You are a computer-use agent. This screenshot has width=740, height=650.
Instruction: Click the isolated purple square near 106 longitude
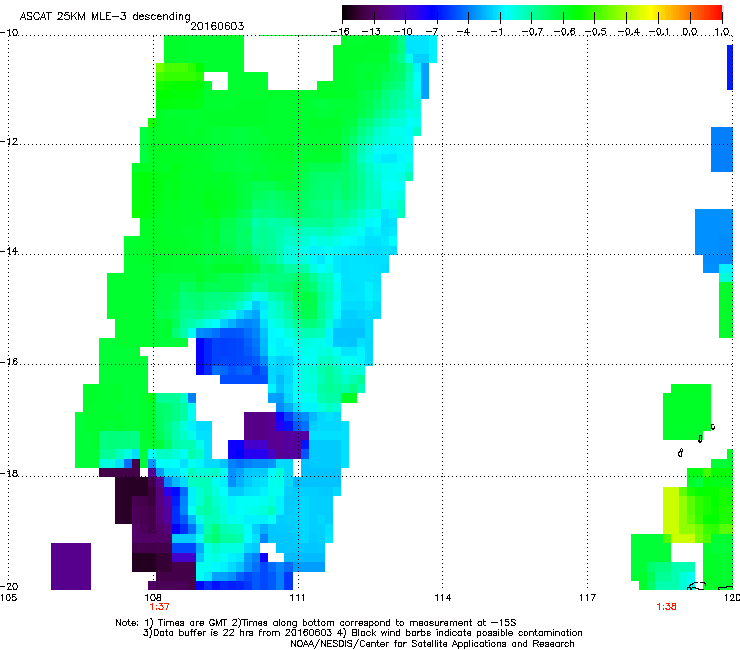coord(71,566)
